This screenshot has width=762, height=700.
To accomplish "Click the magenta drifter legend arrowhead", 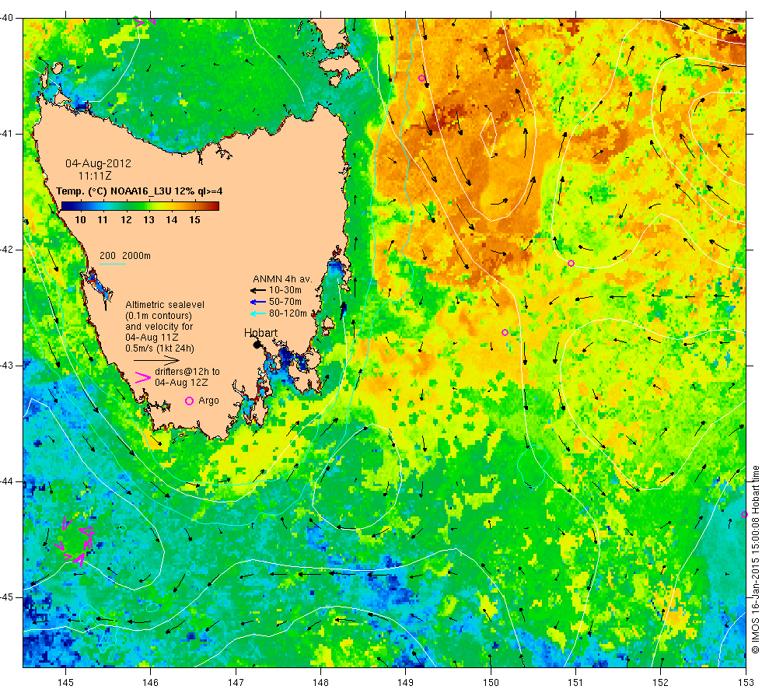I will pyautogui.click(x=143, y=378).
